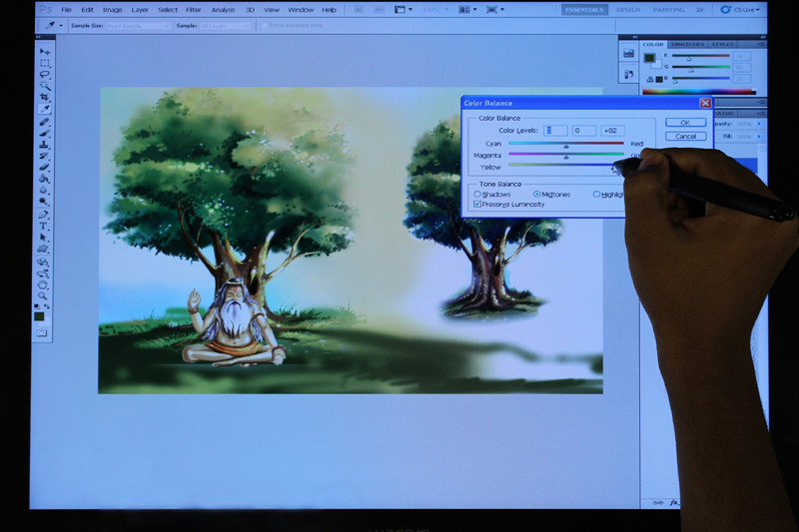The height and width of the screenshot is (532, 799).
Task: Choose the Eyedropper tool in toolbox
Action: (44, 110)
